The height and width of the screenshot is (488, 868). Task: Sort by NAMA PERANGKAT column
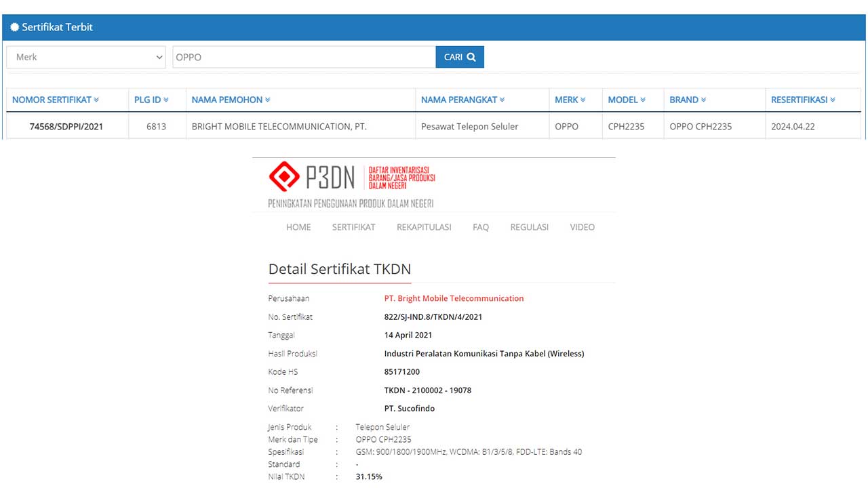tap(462, 100)
